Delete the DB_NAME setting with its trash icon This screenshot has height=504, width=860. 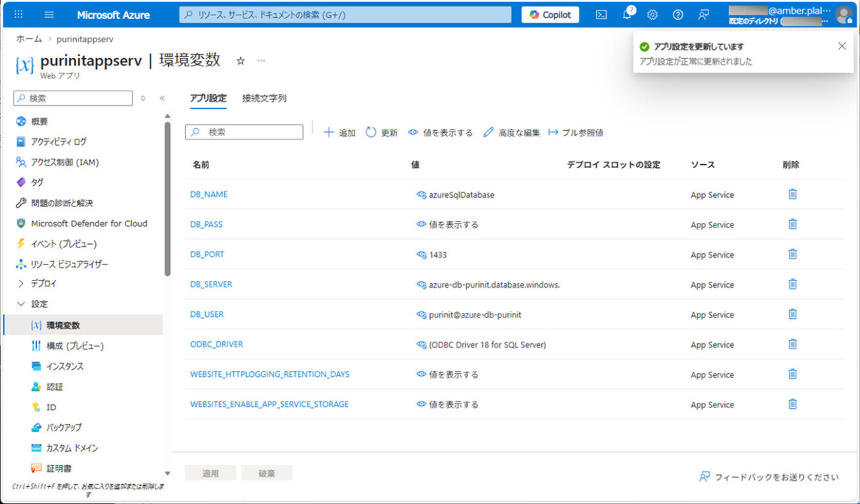click(x=792, y=194)
